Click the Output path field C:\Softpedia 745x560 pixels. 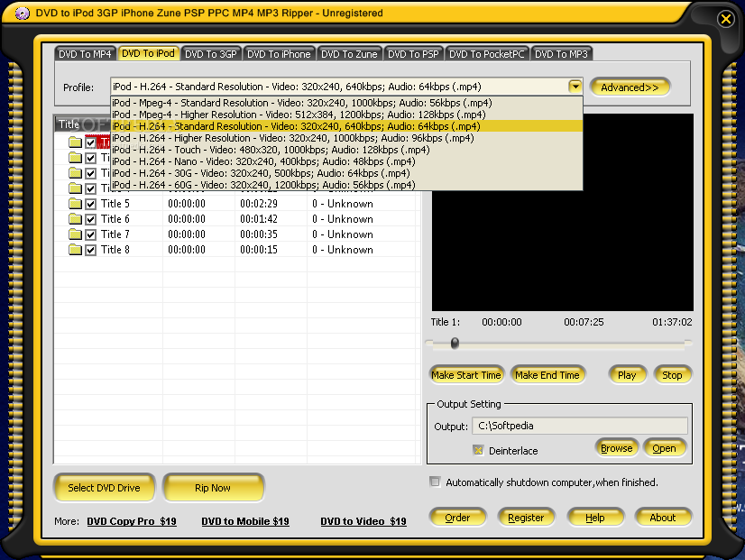tap(580, 426)
